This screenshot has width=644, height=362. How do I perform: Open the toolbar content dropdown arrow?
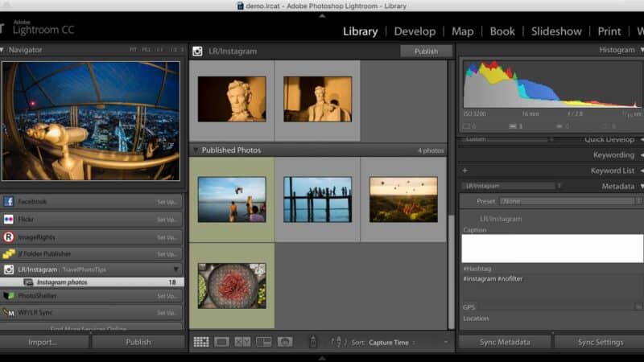[446, 342]
